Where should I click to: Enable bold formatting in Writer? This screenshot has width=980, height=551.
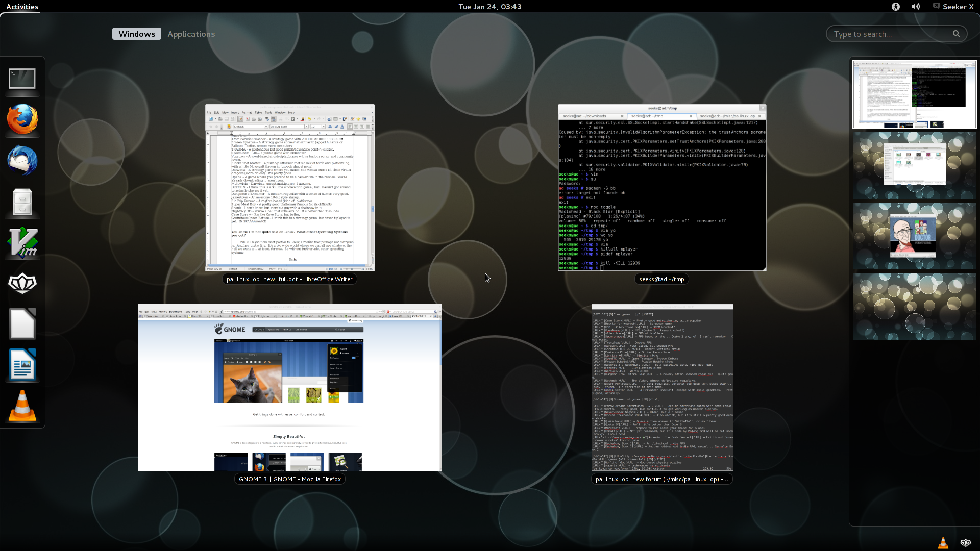[330, 127]
